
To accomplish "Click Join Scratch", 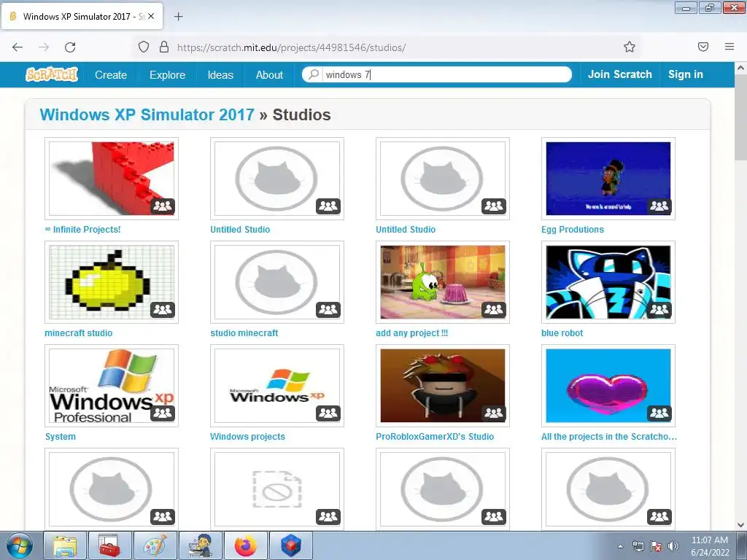I will (620, 74).
